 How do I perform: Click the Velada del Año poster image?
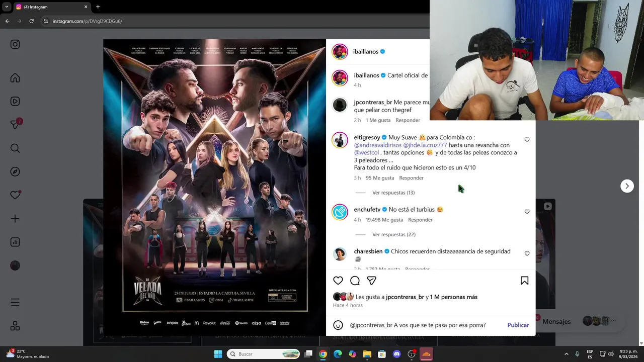pyautogui.click(x=215, y=187)
